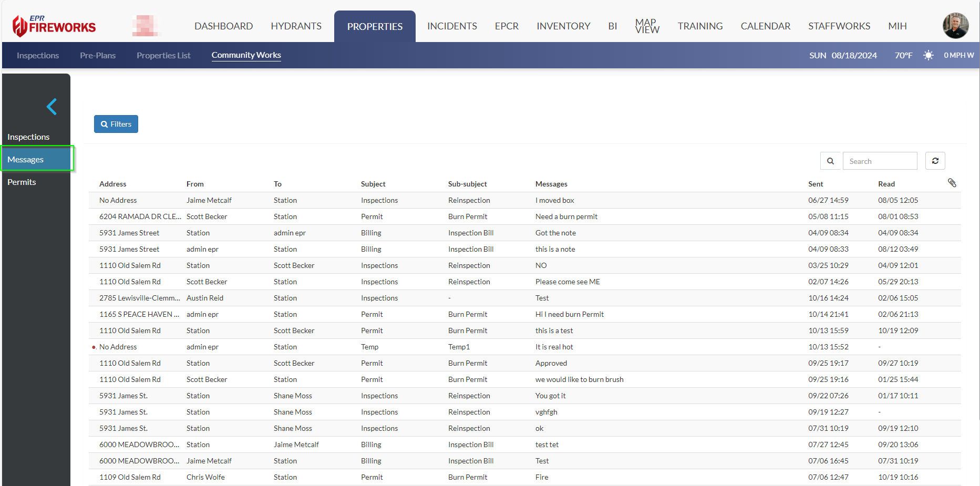Click into the Search input field
980x486 pixels.
880,161
